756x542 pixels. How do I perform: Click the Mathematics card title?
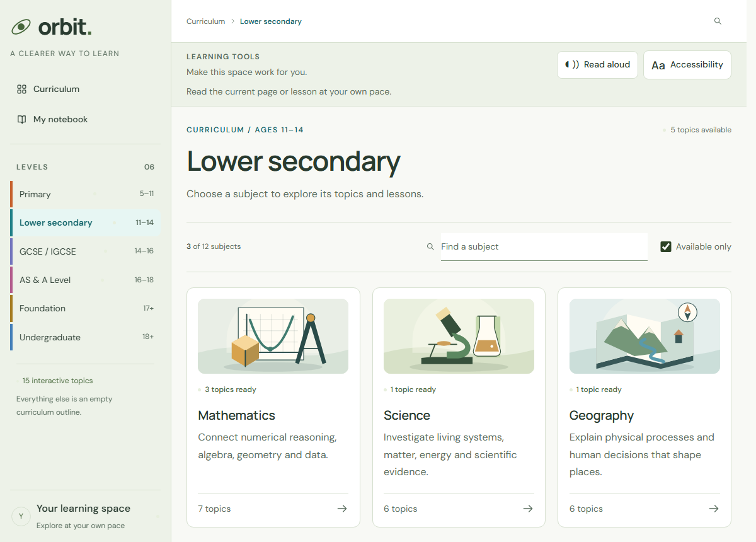(x=236, y=415)
